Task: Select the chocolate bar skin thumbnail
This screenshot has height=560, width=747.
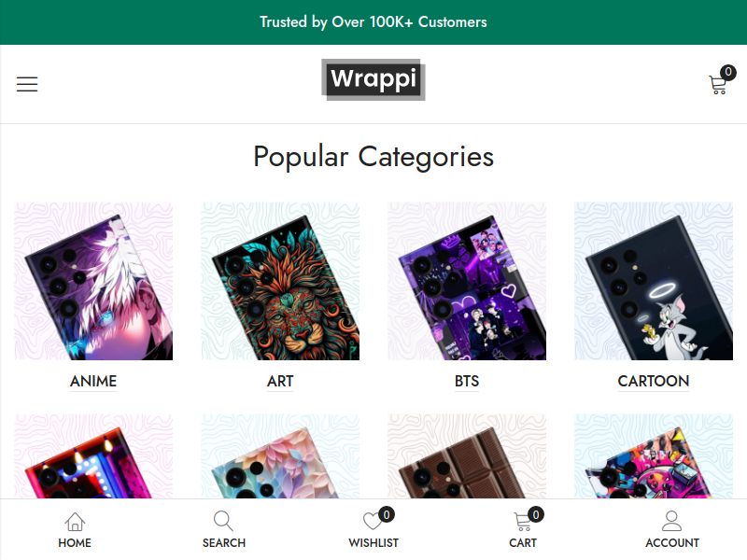Action: click(x=467, y=456)
